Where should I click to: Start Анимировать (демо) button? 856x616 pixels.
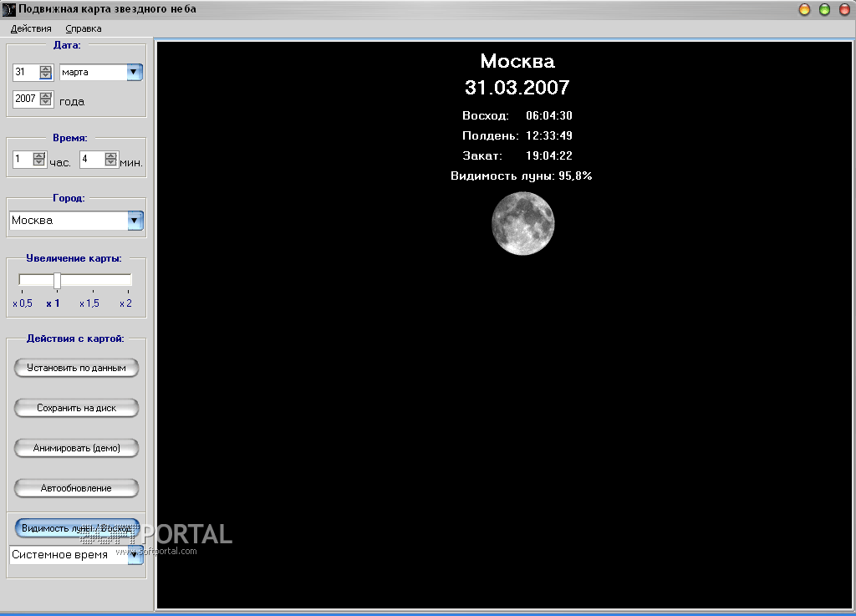[76, 448]
